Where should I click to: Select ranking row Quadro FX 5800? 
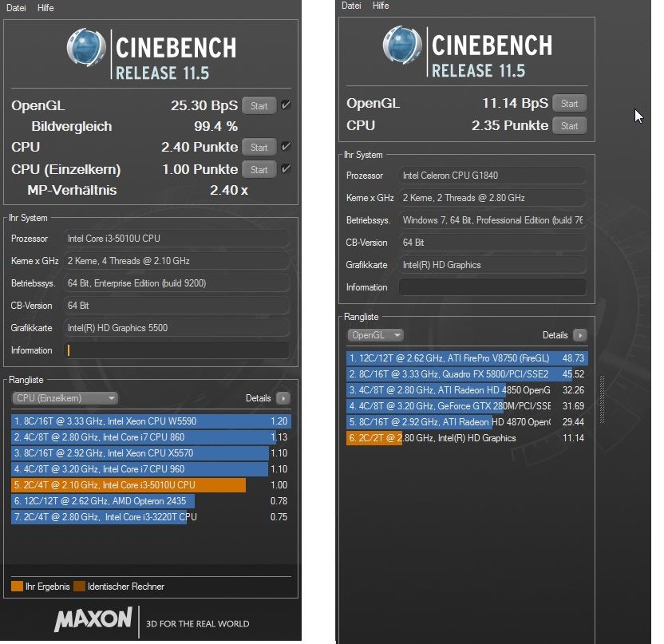[467, 374]
